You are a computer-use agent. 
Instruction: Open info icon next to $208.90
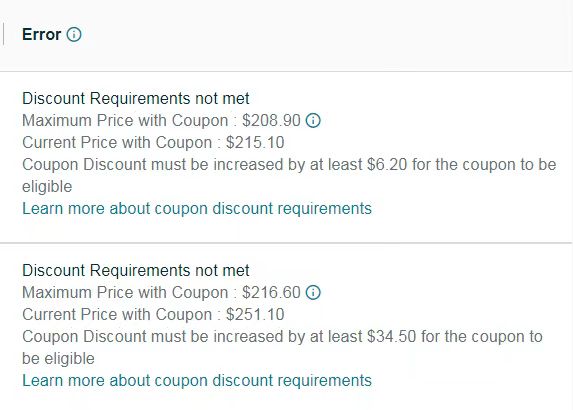pyautogui.click(x=313, y=120)
